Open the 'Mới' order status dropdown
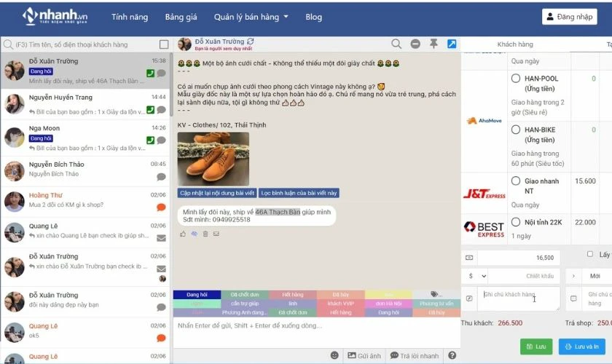The width and height of the screenshot is (612, 364). [x=597, y=276]
